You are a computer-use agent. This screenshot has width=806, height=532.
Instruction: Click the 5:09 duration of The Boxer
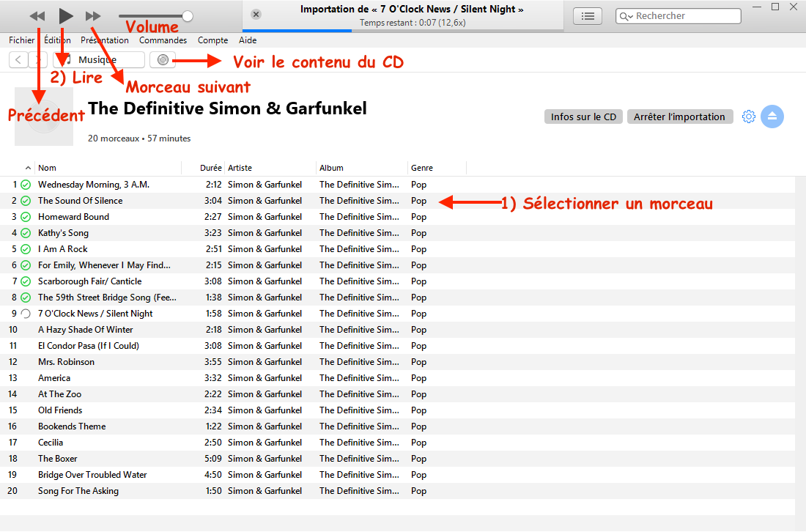pyautogui.click(x=213, y=459)
